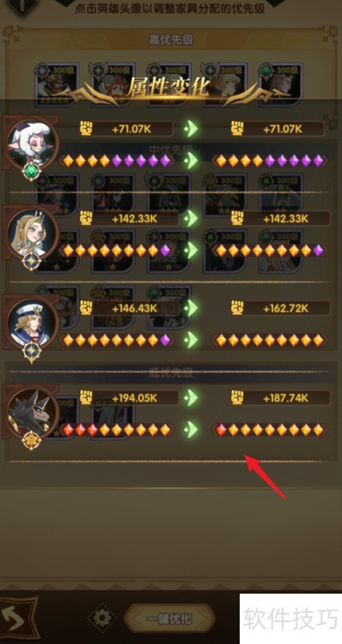
Task: Click the 一键优化 button
Action: pyautogui.click(x=169, y=619)
